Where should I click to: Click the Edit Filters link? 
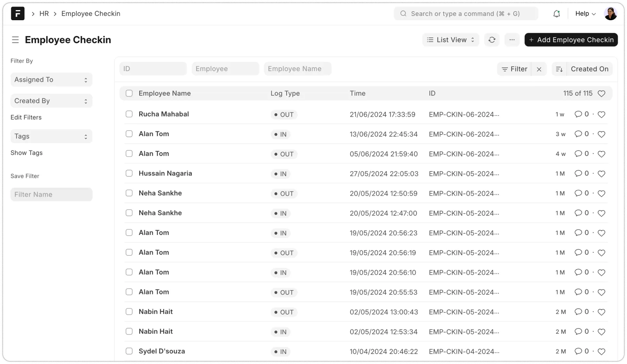click(x=26, y=117)
